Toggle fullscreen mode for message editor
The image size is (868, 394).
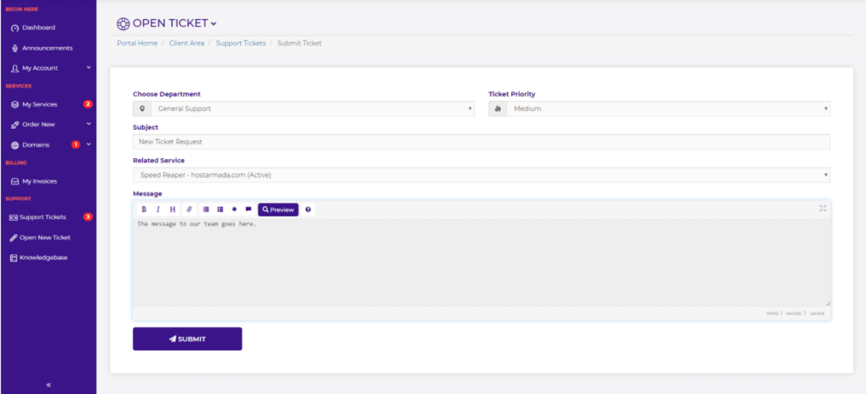(823, 208)
